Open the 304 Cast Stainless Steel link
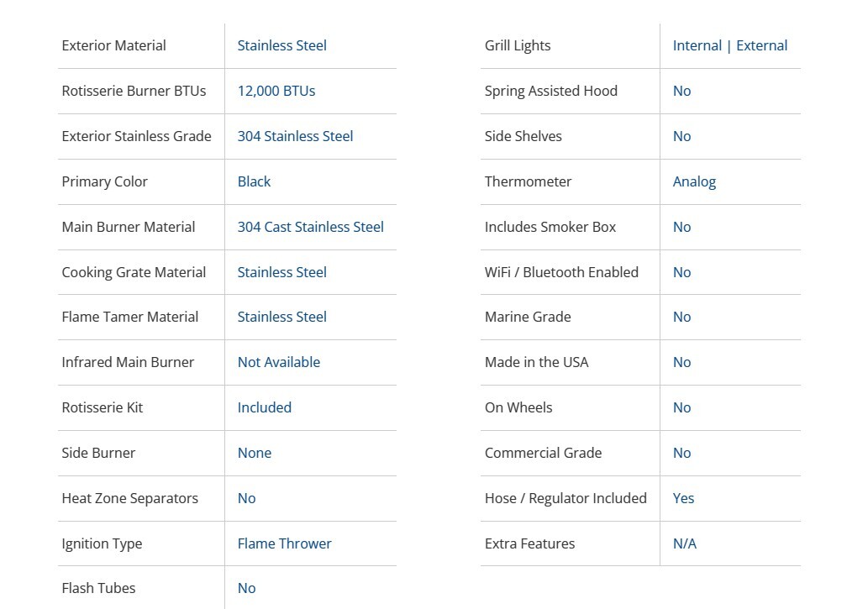Viewport: 868px width, 609px height. point(310,227)
